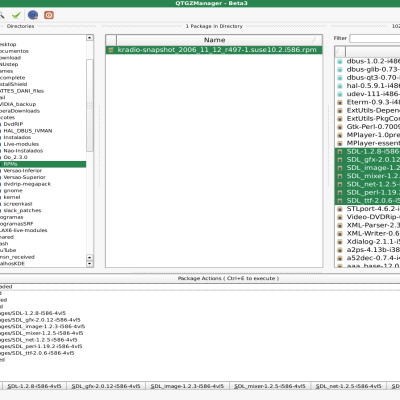The height and width of the screenshot is (400, 400).
Task: Select the Versao-Superior directory
Action: tap(24, 177)
